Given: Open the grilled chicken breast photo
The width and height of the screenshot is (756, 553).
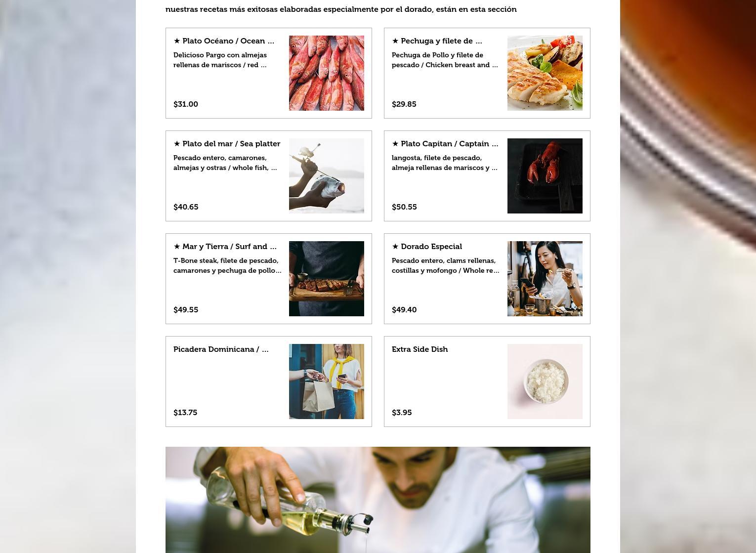Looking at the screenshot, I should click(x=545, y=73).
